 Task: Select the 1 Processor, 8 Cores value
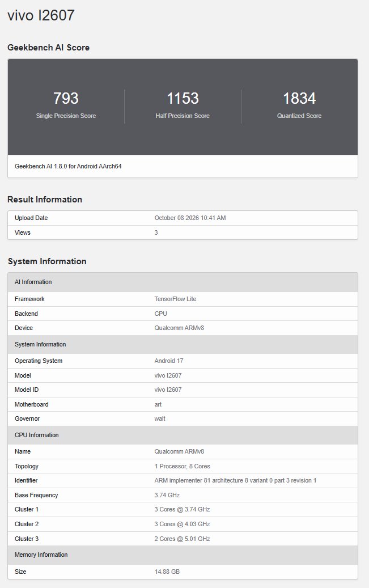[183, 466]
